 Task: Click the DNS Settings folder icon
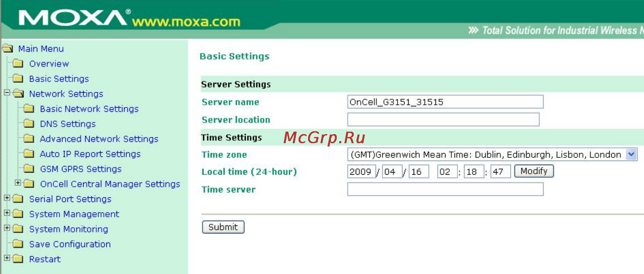coord(29,124)
